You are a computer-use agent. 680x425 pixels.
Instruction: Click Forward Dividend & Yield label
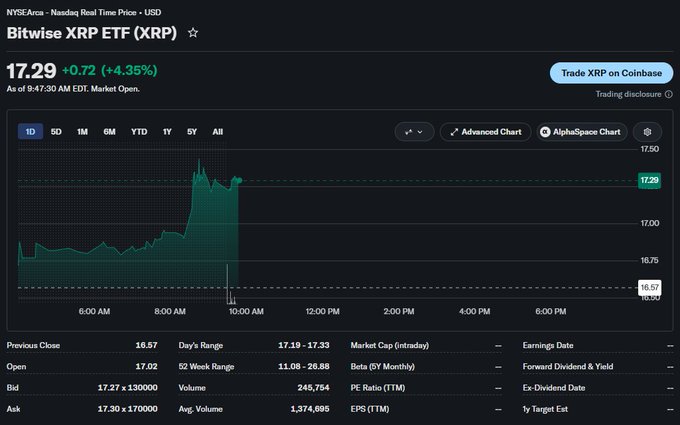568,366
